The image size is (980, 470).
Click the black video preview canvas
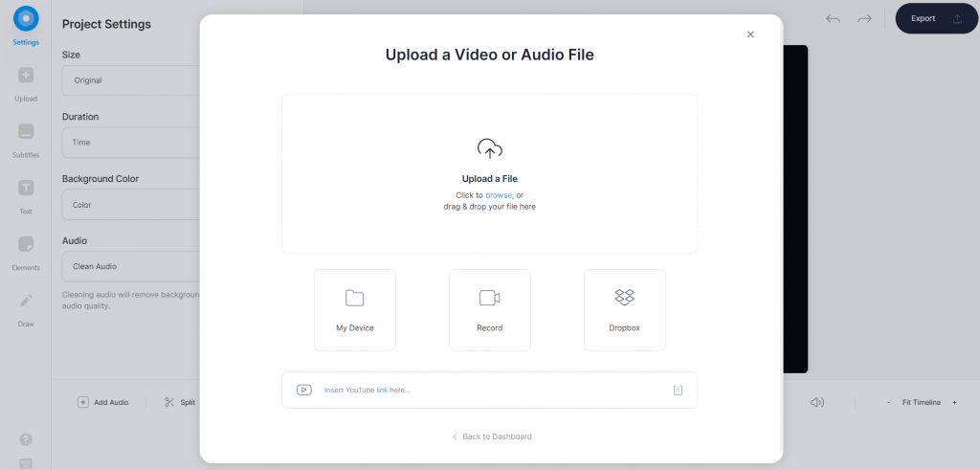795,209
